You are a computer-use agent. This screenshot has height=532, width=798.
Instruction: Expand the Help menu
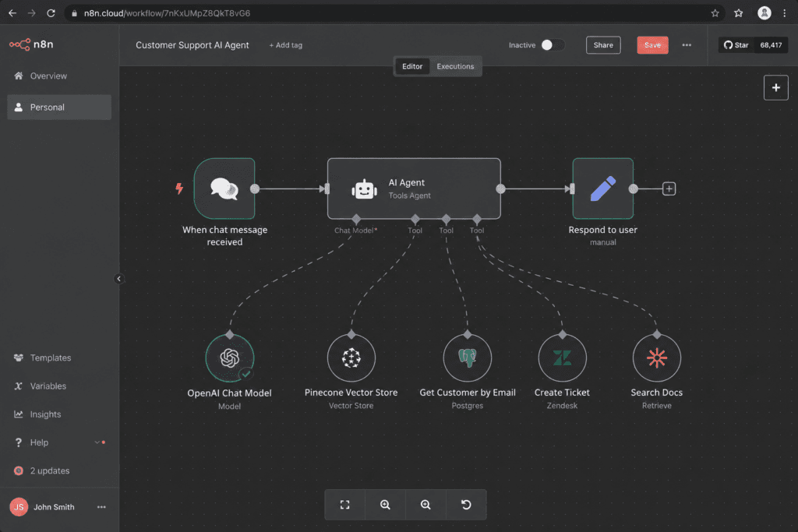point(59,442)
